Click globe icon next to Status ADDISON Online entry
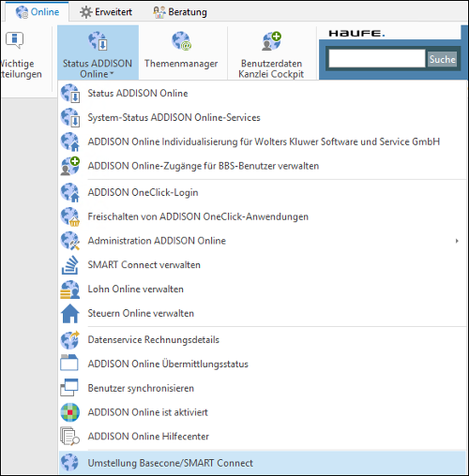The image size is (469, 476). (x=70, y=93)
